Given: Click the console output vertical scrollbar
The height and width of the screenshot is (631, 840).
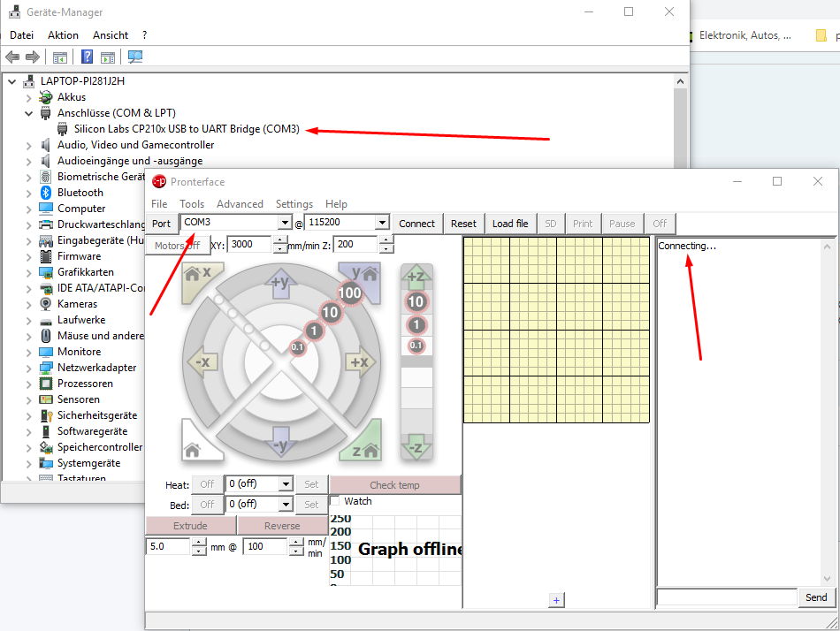Looking at the screenshot, I should (828, 411).
